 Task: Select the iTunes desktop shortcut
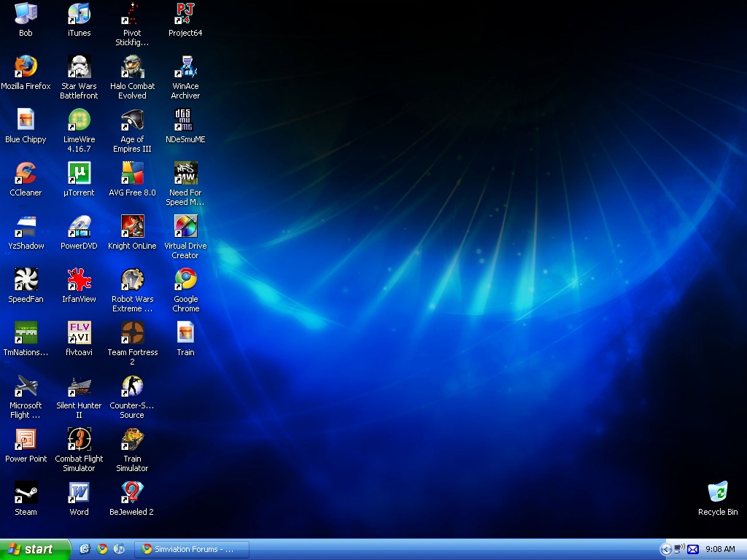(x=79, y=14)
